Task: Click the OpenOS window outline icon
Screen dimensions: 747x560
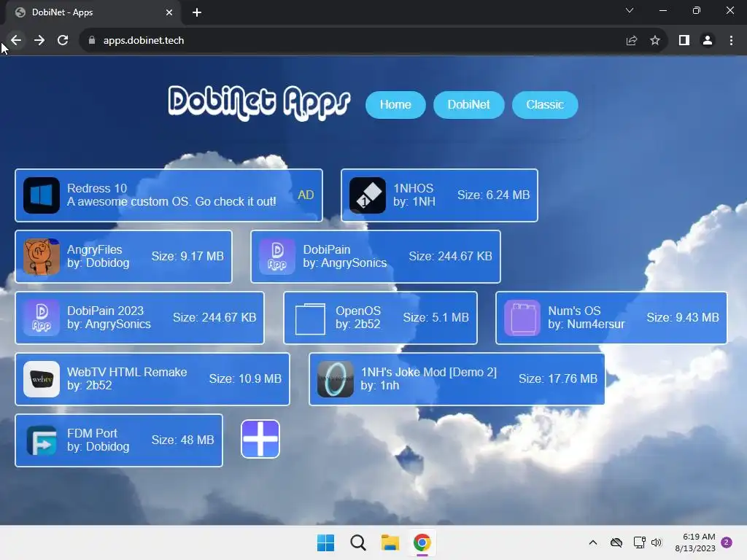Action: click(310, 318)
